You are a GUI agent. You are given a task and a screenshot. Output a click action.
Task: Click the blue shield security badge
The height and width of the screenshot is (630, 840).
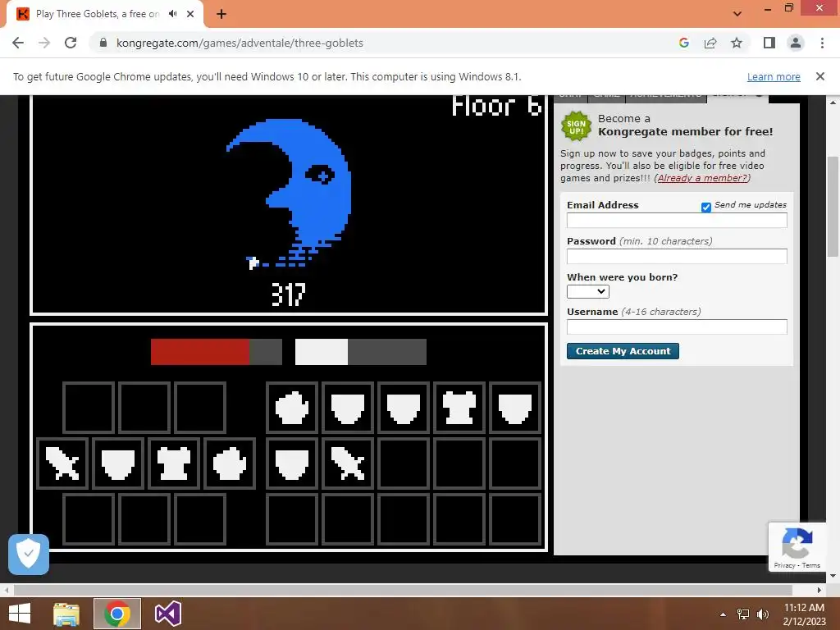29,554
